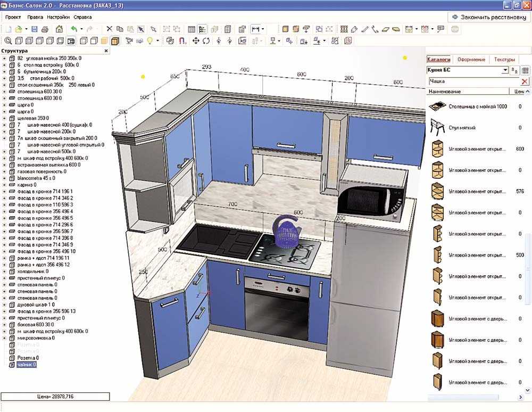Screen dimensions: 532x412
Task: Expand the газовая поверхность 0 tree node
Action: click(x=4, y=171)
